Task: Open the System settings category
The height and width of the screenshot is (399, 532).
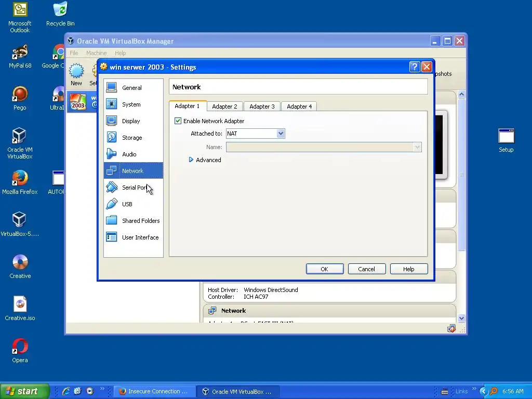Action: tap(134, 104)
